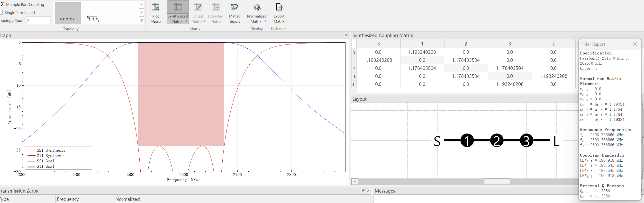Click the Frequency column header in Transmission Zeros
The image size is (644, 203).
85,199
